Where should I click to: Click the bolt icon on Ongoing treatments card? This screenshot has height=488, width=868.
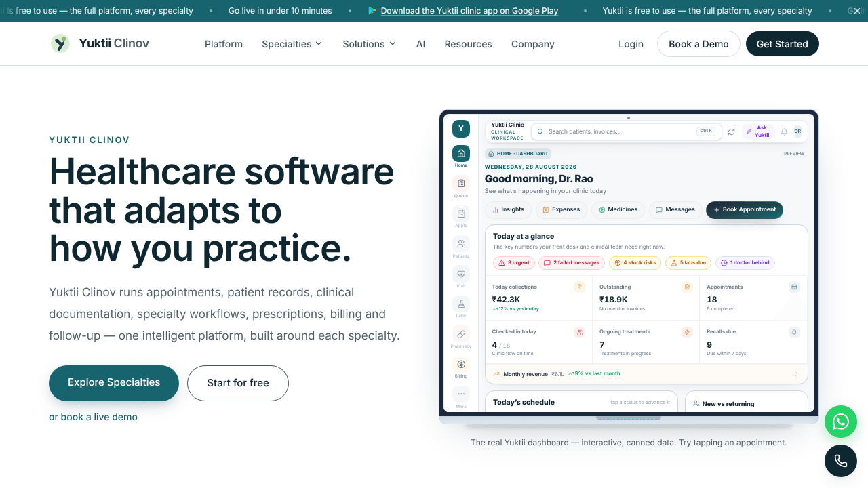click(687, 332)
